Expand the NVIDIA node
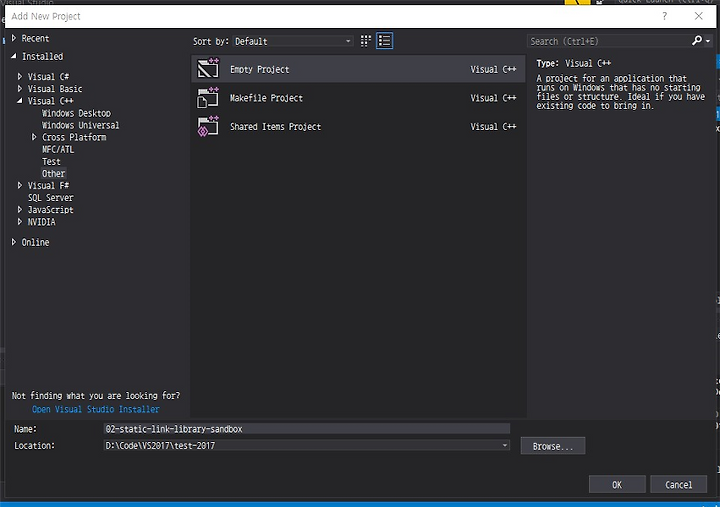The height and width of the screenshot is (507, 720). (x=20, y=221)
